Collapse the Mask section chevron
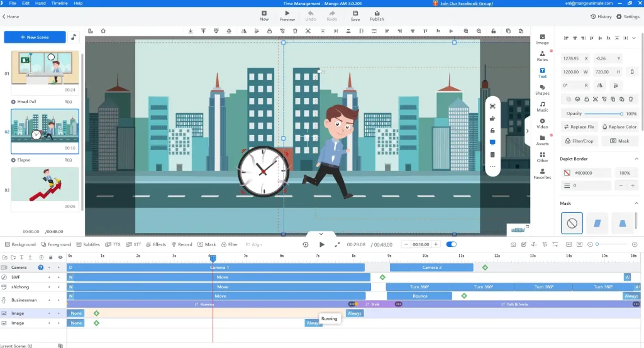Screen dimensions: 644x348 tap(636, 203)
